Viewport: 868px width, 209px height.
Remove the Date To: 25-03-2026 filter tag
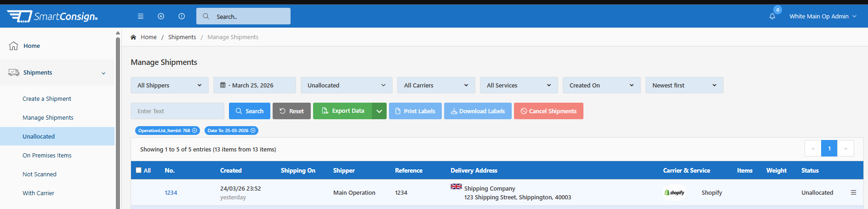click(x=253, y=131)
